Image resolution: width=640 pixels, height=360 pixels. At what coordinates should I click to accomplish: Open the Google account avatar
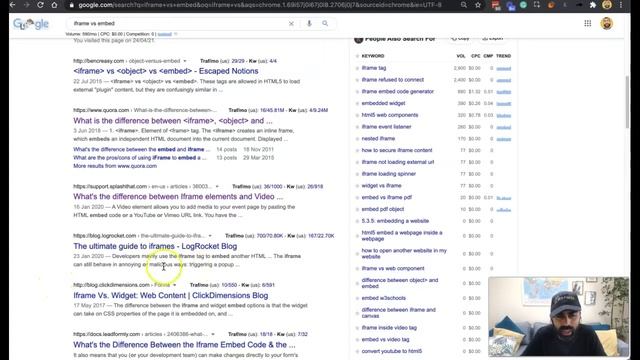tap(607, 23)
